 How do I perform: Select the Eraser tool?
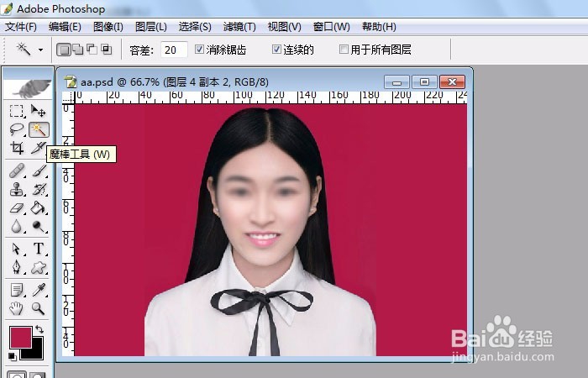17,207
